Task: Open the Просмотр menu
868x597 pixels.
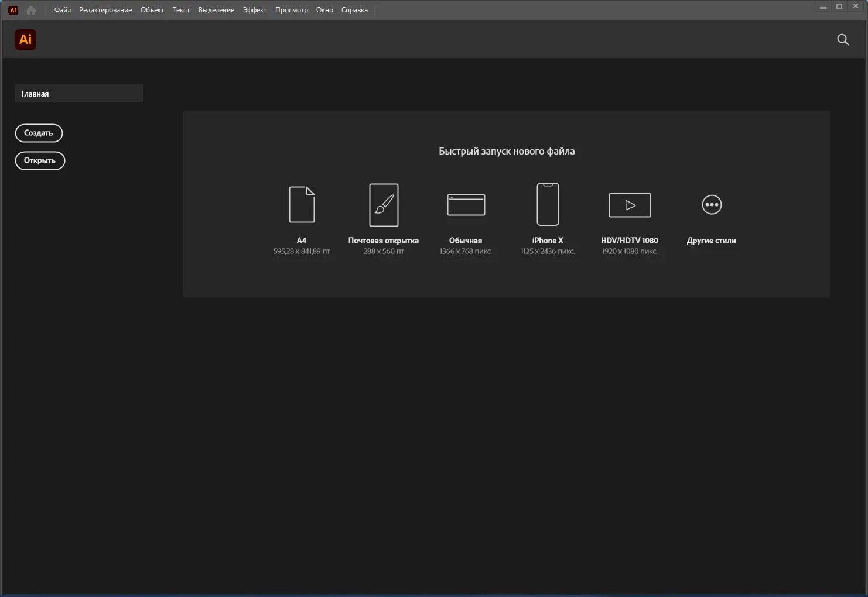Action: coord(292,10)
